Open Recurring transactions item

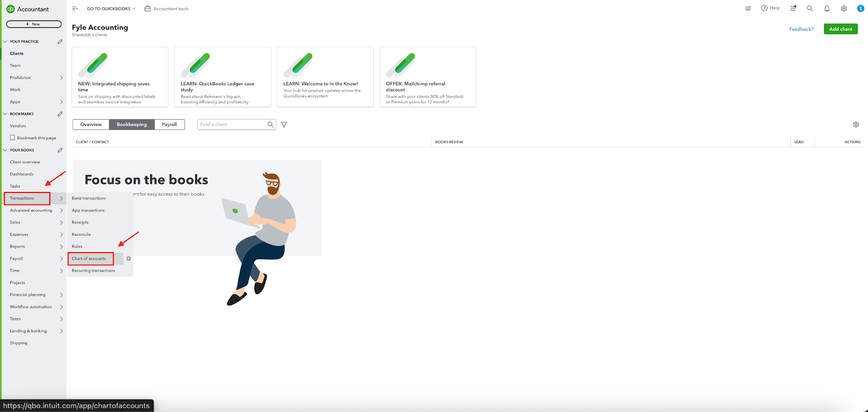pyautogui.click(x=93, y=271)
